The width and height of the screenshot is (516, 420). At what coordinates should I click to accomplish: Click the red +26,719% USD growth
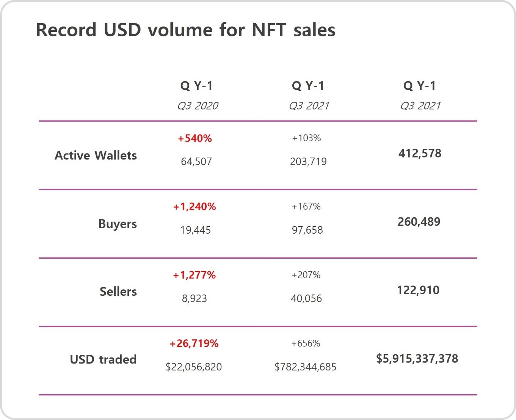tap(194, 343)
